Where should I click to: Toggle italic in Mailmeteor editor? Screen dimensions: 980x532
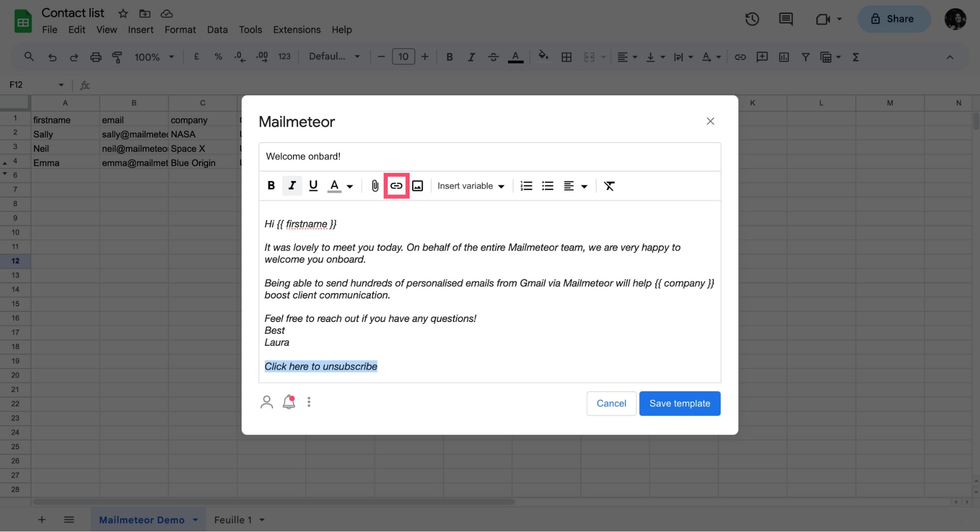point(292,186)
